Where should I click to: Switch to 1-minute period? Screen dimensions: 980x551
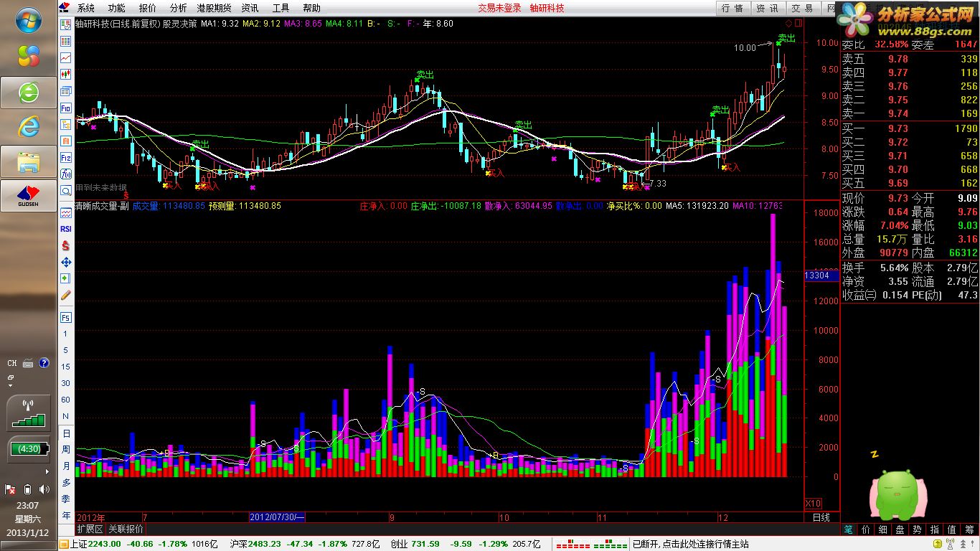pyautogui.click(x=66, y=334)
